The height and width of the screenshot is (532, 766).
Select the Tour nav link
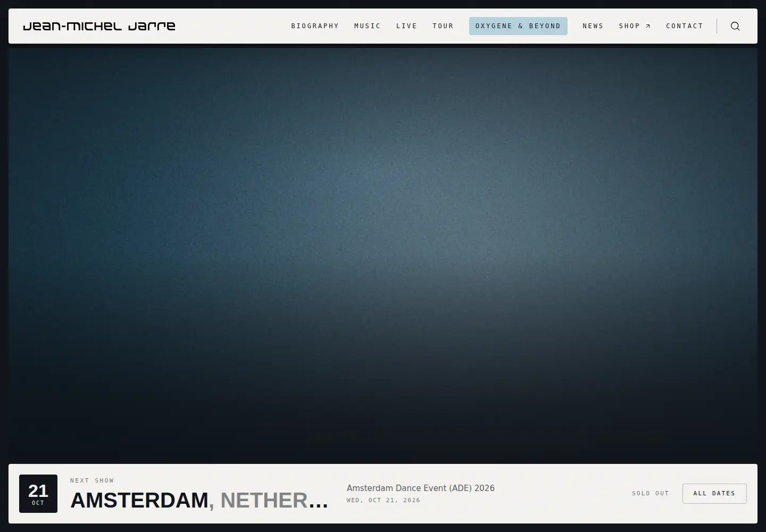click(443, 26)
